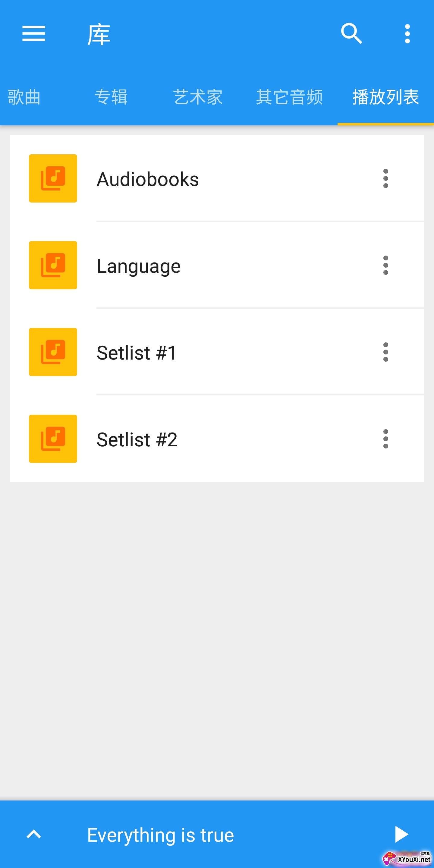The height and width of the screenshot is (868, 434).
Task: Open the hamburger navigation menu
Action: 34,34
